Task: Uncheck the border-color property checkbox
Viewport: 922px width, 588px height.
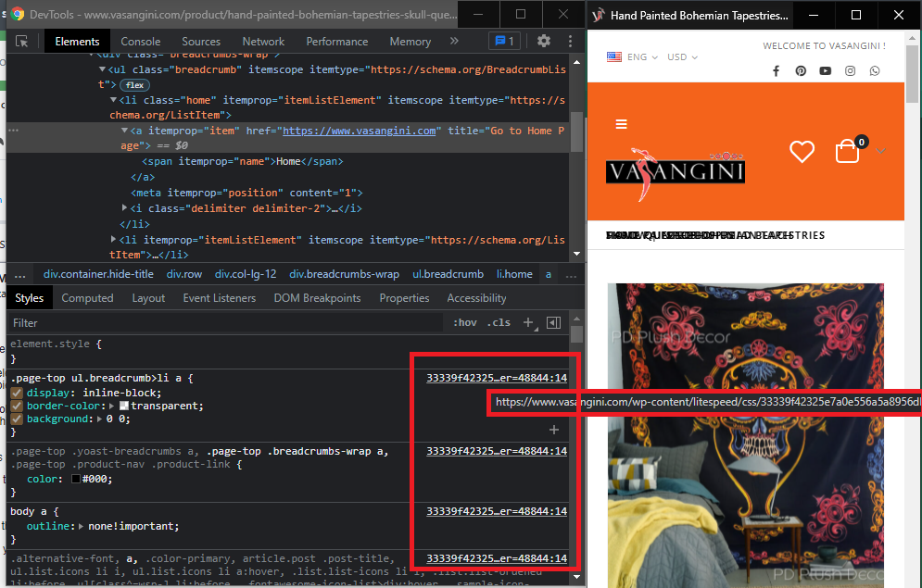Action: pyautogui.click(x=17, y=406)
